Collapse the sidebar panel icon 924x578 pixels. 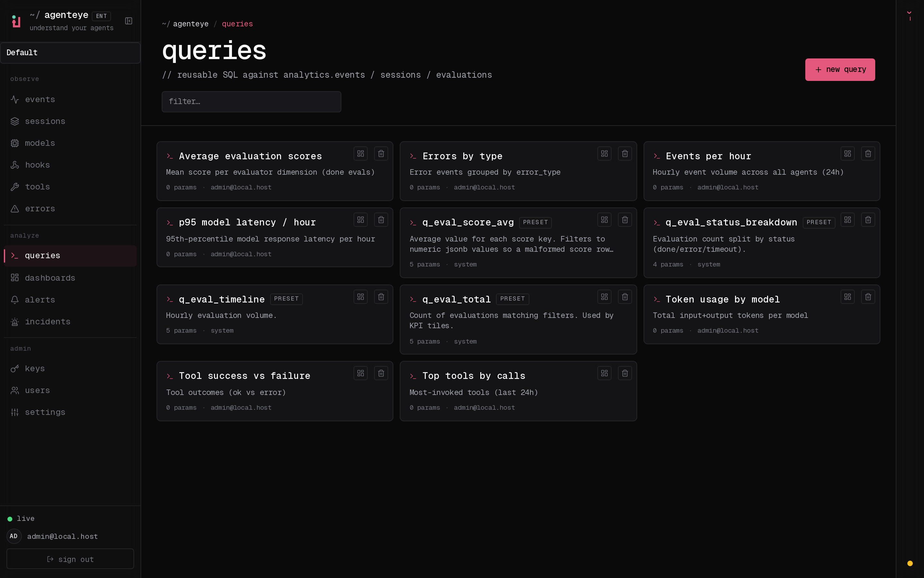[x=129, y=21]
